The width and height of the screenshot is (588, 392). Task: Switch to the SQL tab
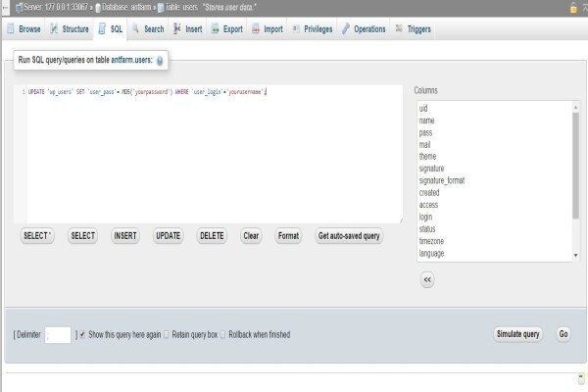coord(110,28)
